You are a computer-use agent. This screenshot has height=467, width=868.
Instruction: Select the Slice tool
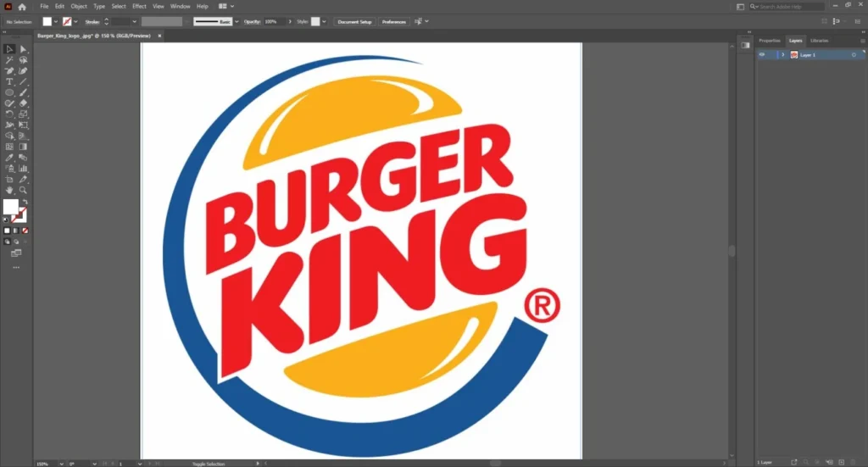pos(23,180)
